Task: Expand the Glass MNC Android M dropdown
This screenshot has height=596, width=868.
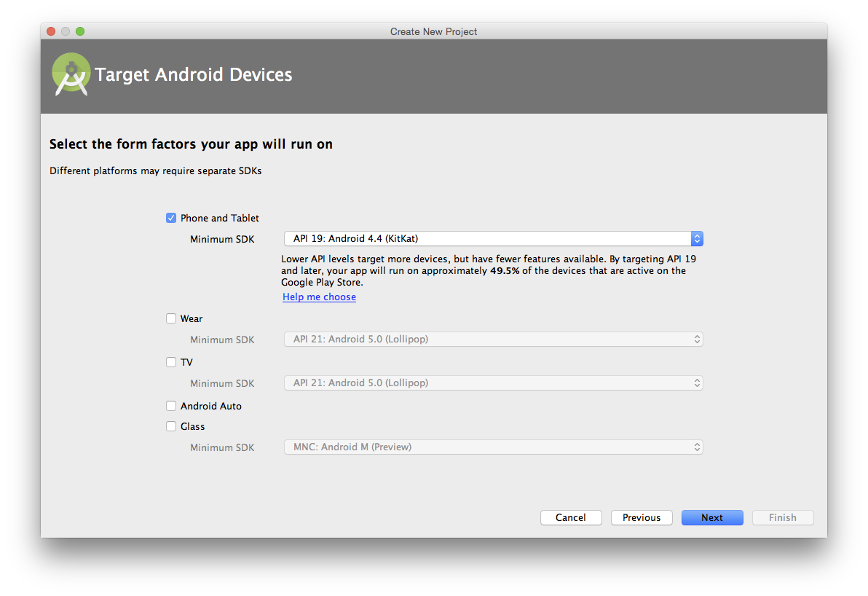Action: click(493, 447)
